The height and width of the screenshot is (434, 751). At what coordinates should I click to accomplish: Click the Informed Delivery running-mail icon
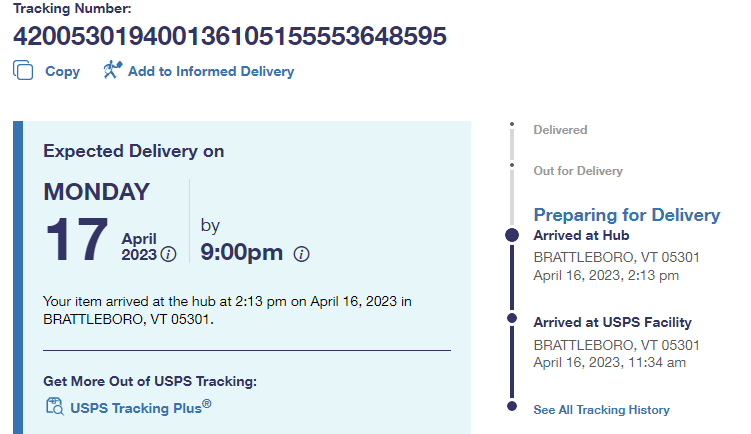112,70
